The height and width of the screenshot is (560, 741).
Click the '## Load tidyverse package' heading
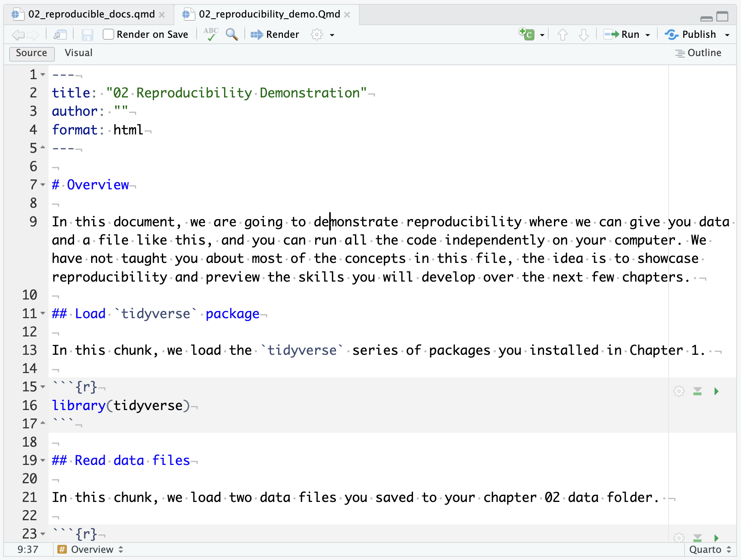(x=156, y=313)
